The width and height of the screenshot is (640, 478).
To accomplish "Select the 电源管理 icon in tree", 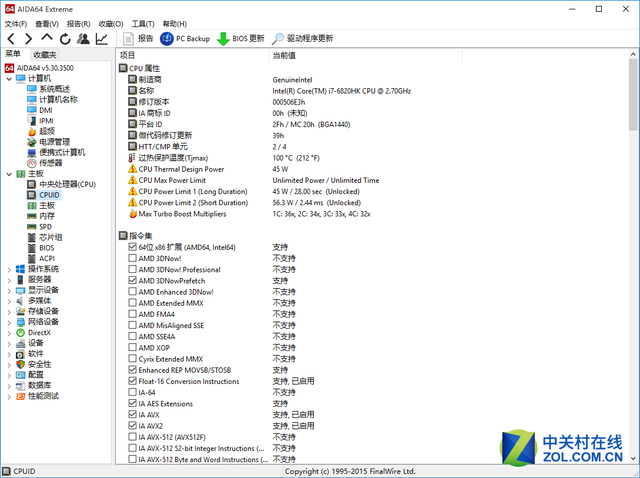I will click(32, 142).
